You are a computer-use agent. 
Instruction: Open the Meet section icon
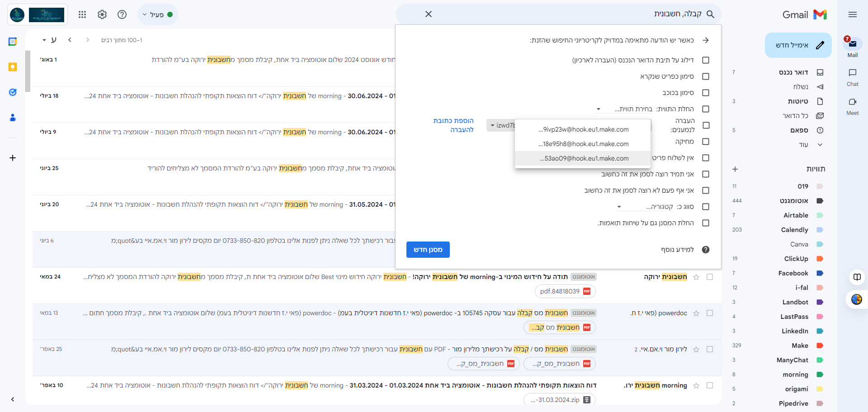point(853,102)
